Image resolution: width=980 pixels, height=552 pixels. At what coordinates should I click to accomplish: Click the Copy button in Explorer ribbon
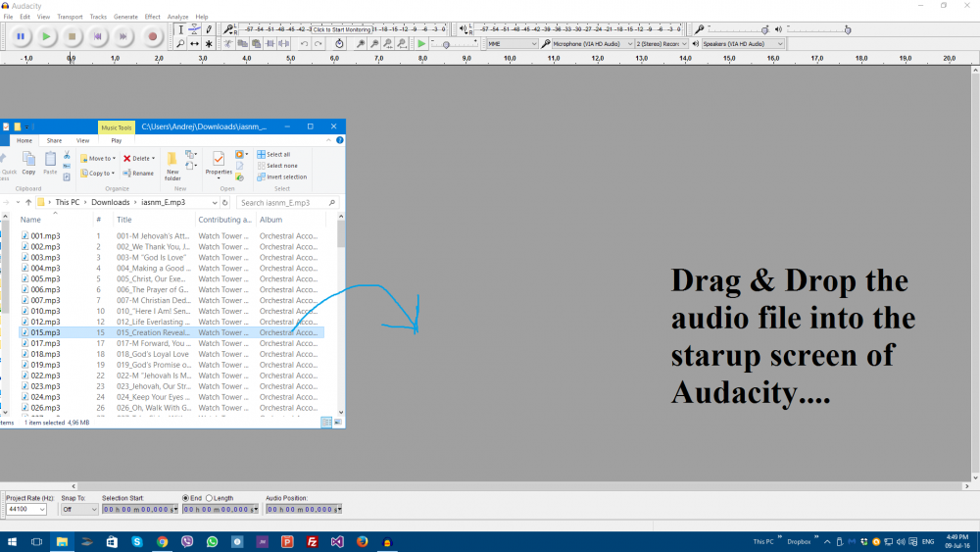pyautogui.click(x=28, y=163)
